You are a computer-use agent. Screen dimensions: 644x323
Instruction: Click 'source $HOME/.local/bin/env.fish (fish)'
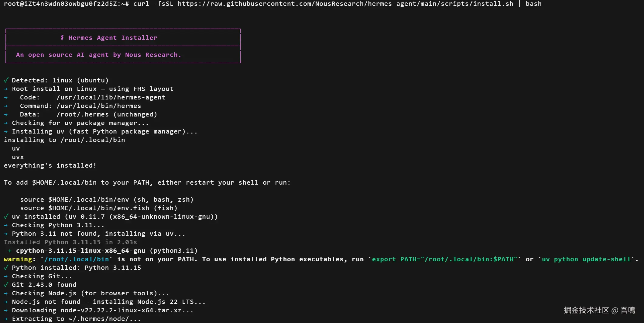(x=99, y=208)
